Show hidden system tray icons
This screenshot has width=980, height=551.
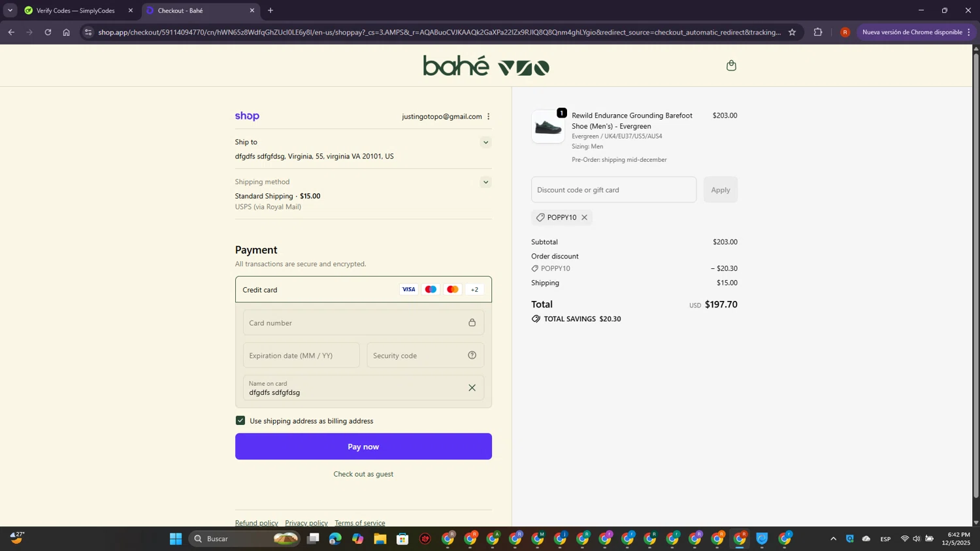click(833, 539)
